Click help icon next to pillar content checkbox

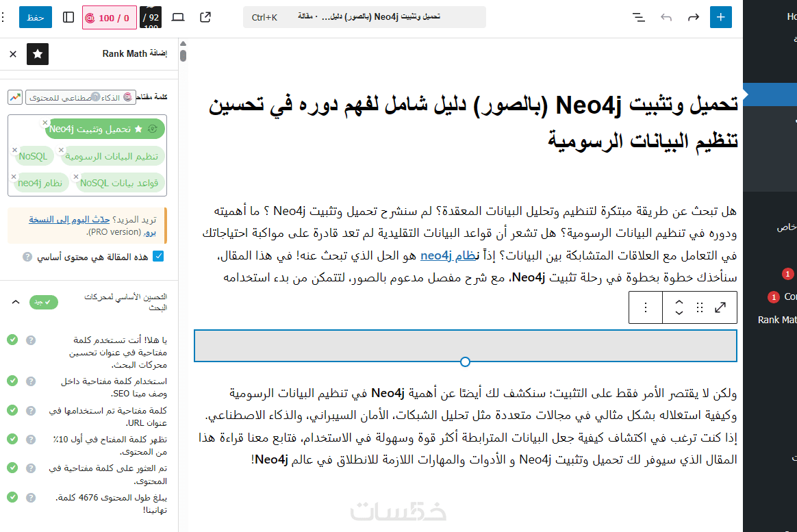(27, 257)
